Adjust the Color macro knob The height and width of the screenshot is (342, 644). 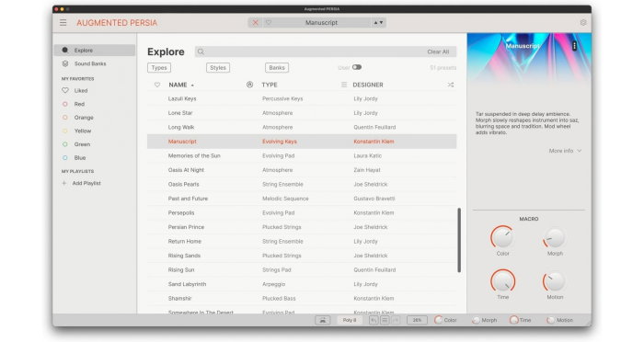502,237
